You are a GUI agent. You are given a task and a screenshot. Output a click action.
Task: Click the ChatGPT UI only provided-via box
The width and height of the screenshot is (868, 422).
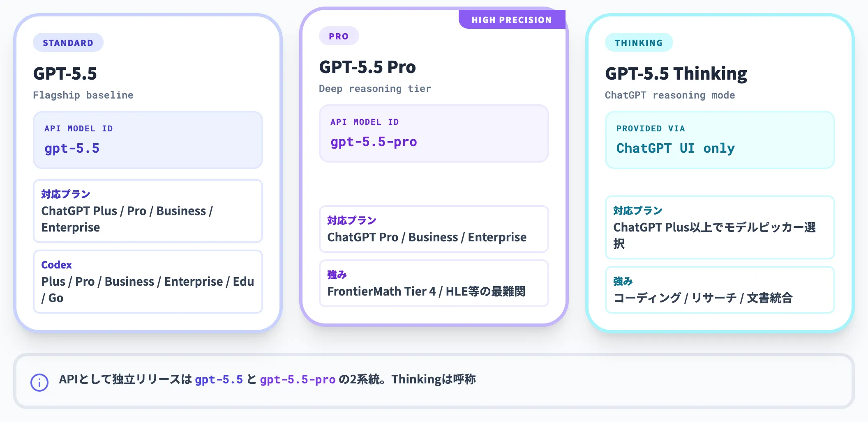719,140
